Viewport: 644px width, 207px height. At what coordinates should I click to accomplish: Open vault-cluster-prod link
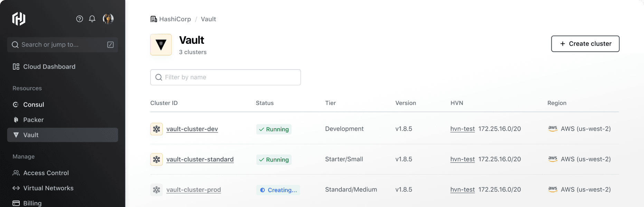click(193, 190)
